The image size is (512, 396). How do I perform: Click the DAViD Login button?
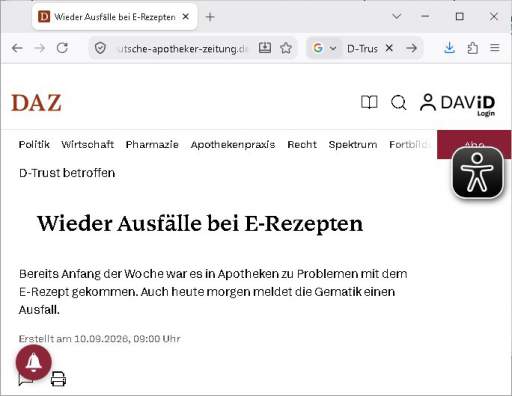click(x=457, y=105)
